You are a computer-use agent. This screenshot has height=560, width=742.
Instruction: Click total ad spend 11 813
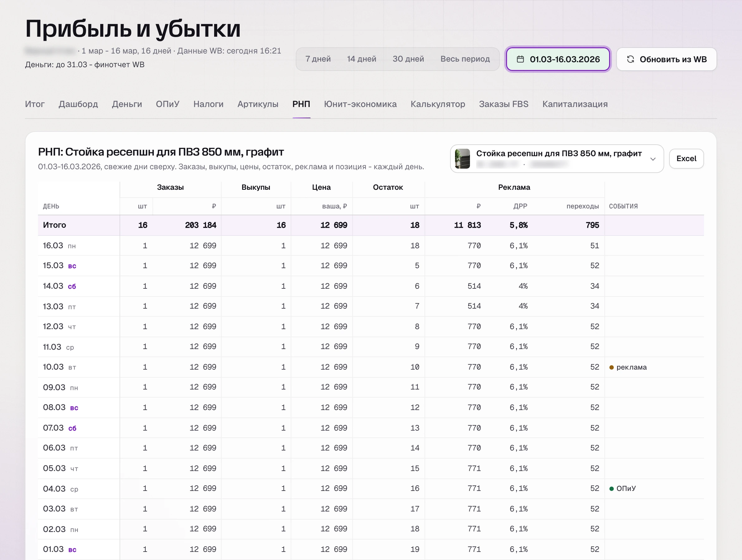coord(467,225)
